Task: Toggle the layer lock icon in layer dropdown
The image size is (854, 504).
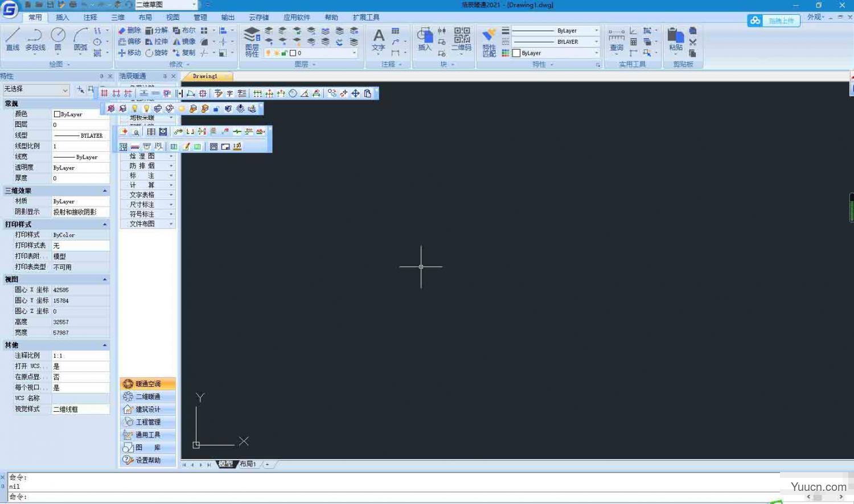Action: click(284, 53)
